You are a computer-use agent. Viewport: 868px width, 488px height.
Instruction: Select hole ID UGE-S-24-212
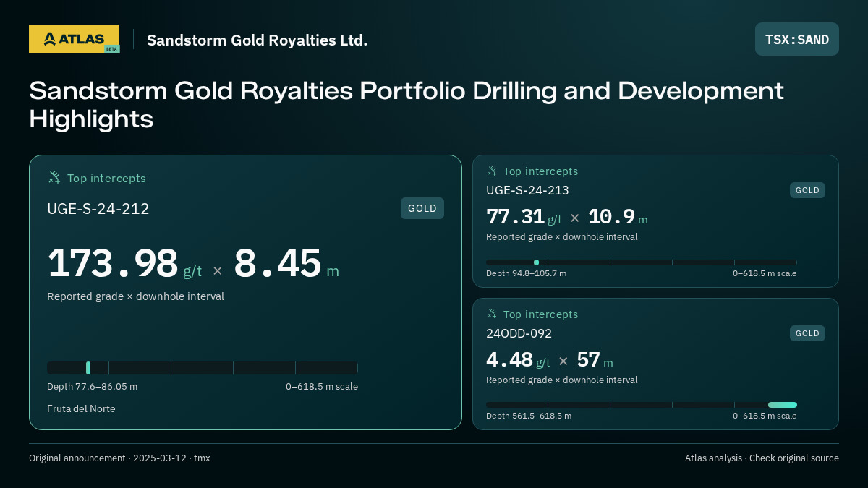[x=98, y=209]
